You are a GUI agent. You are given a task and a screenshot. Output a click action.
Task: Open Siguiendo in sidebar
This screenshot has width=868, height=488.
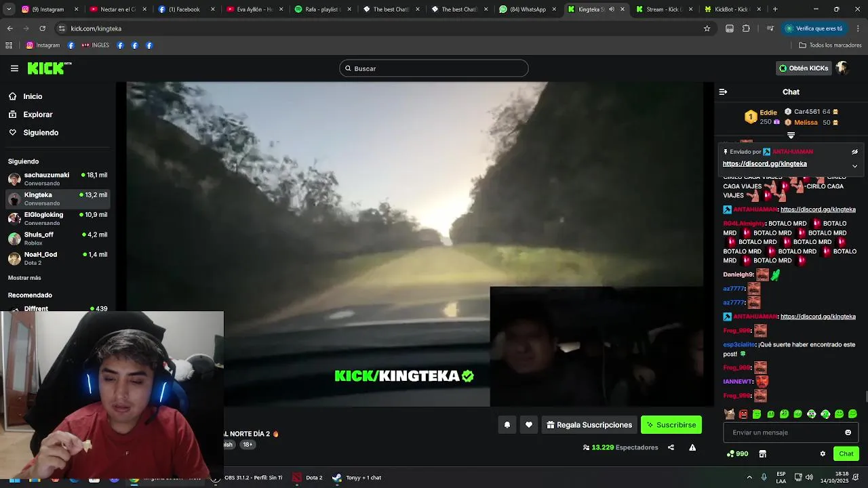pos(41,133)
